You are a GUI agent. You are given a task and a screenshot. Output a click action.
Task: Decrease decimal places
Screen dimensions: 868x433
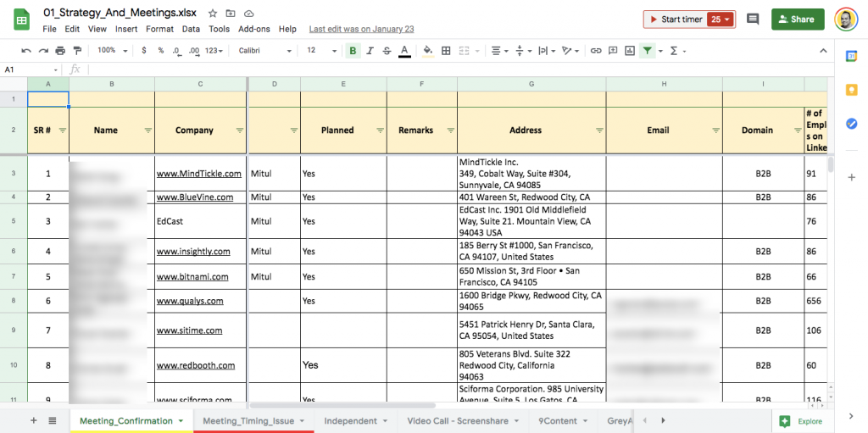click(x=176, y=50)
